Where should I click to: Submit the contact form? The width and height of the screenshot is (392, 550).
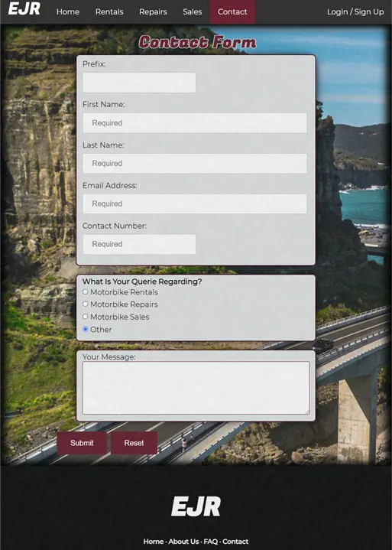pyautogui.click(x=82, y=443)
